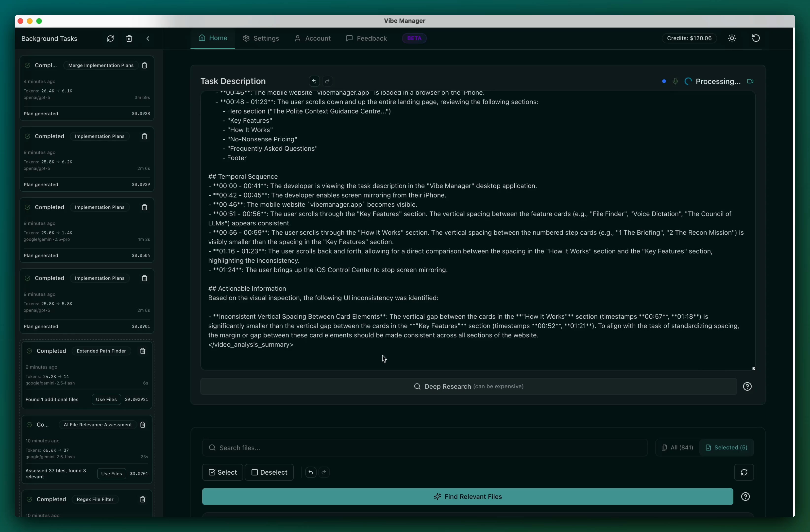Image resolution: width=810 pixels, height=532 pixels.
Task: Focus the Search files field
Action: pyautogui.click(x=424, y=448)
